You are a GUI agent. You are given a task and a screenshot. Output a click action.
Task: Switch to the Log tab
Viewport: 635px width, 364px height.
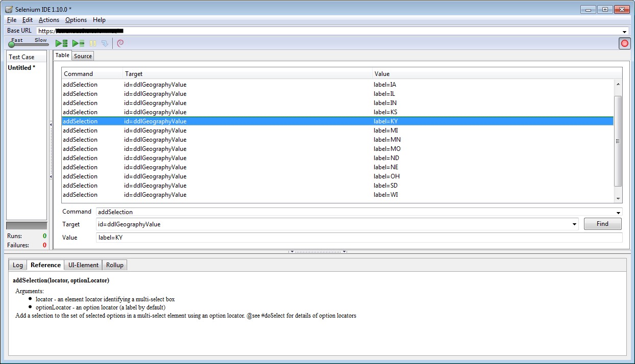coord(18,265)
